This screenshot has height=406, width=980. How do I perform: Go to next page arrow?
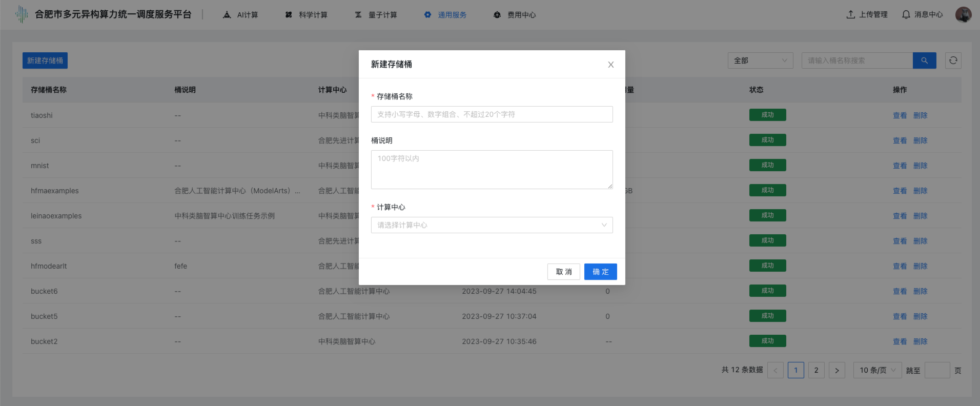[836, 370]
